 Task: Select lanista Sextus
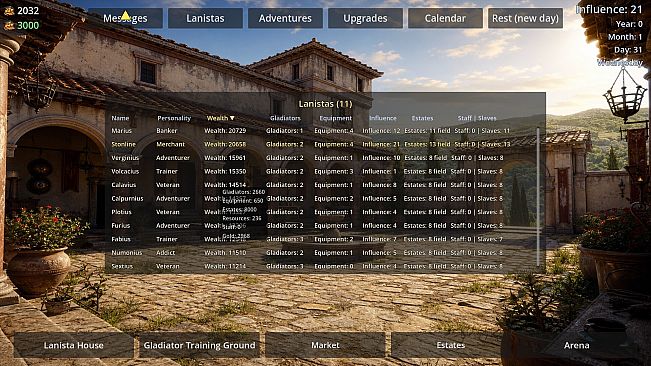[x=122, y=266]
